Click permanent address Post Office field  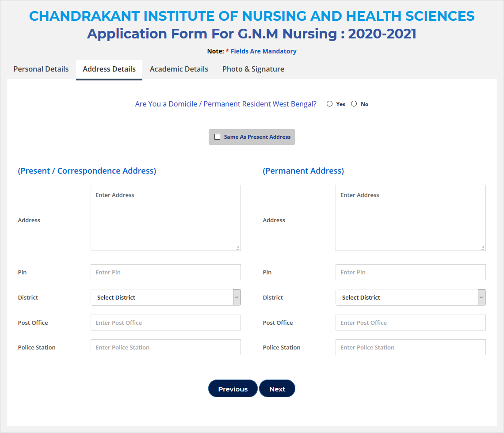(410, 323)
